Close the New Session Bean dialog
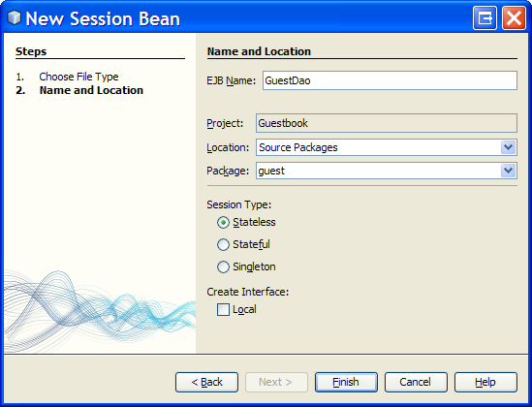 pyautogui.click(x=514, y=18)
